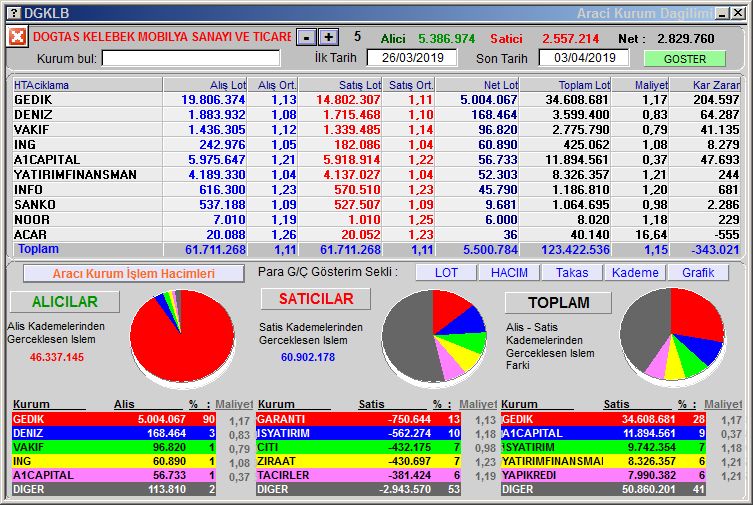This screenshot has width=753, height=505.
Task: Edit the Son Tarih date field
Action: click(584, 58)
